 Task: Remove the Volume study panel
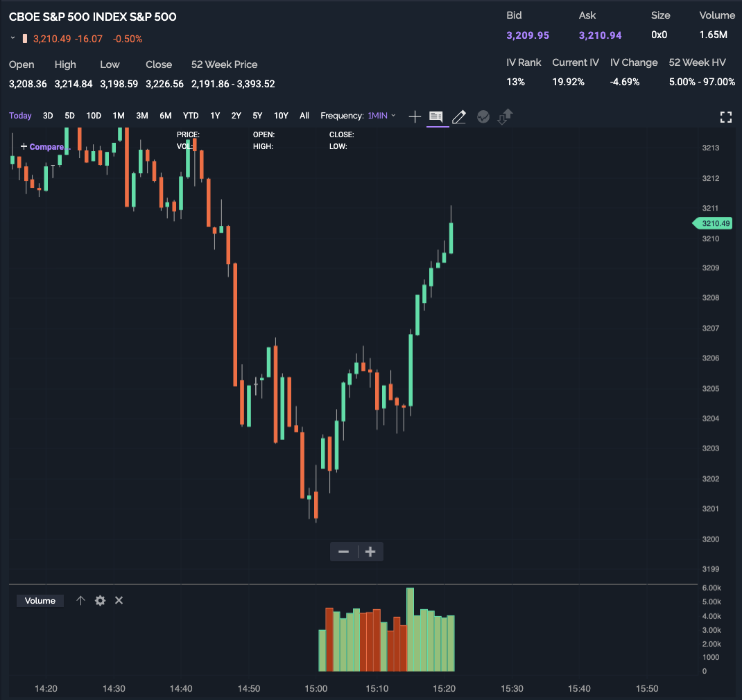119,600
